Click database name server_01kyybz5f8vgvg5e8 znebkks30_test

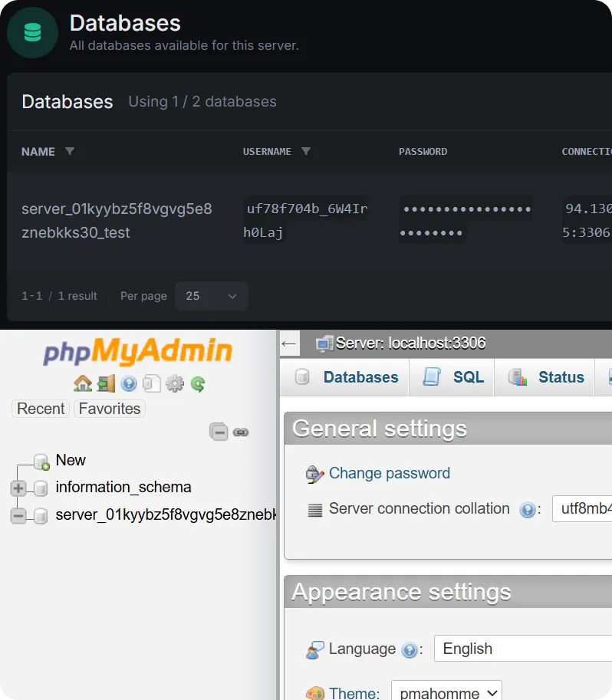pyautogui.click(x=117, y=221)
